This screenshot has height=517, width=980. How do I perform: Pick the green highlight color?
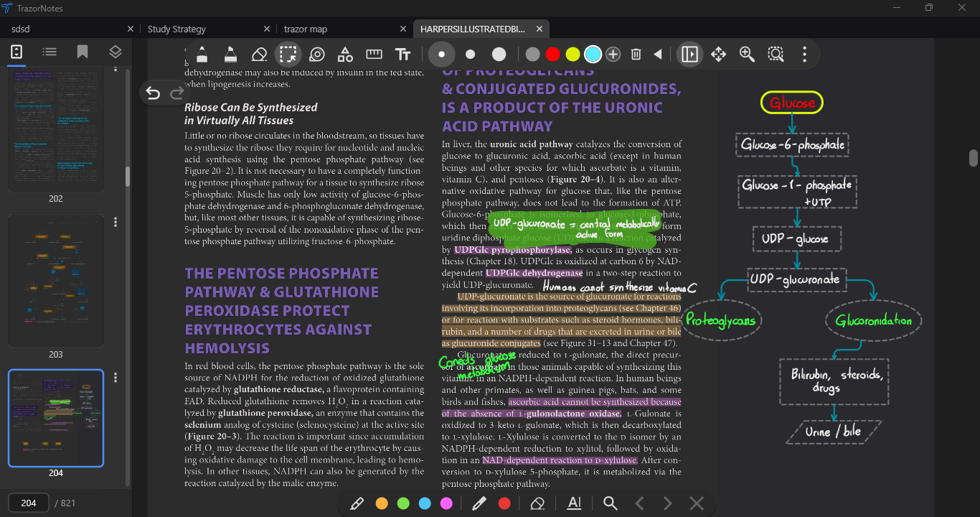(x=403, y=503)
